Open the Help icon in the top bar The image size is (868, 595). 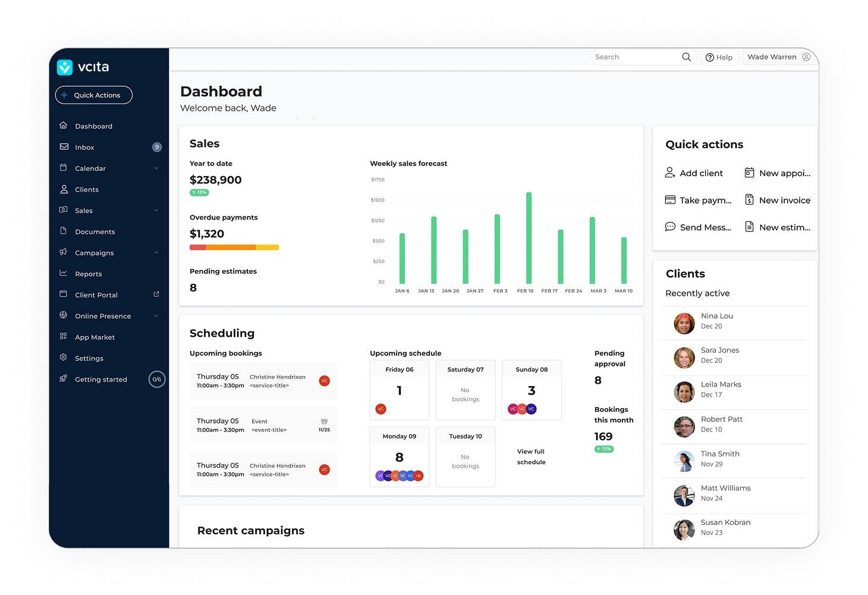(x=710, y=57)
